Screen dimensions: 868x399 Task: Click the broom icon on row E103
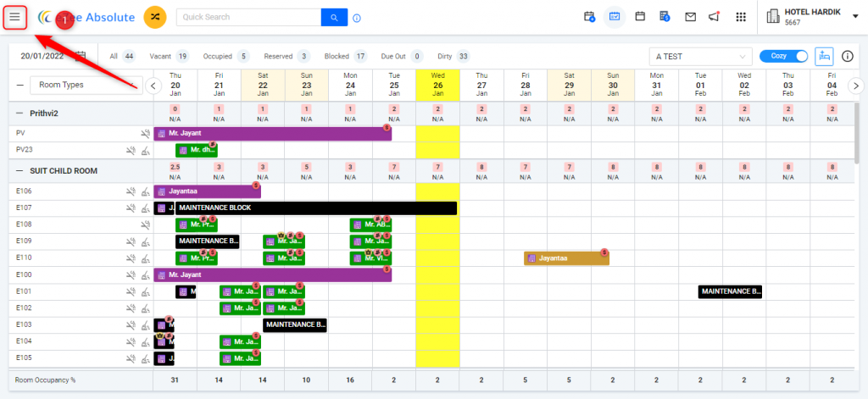[x=145, y=324]
